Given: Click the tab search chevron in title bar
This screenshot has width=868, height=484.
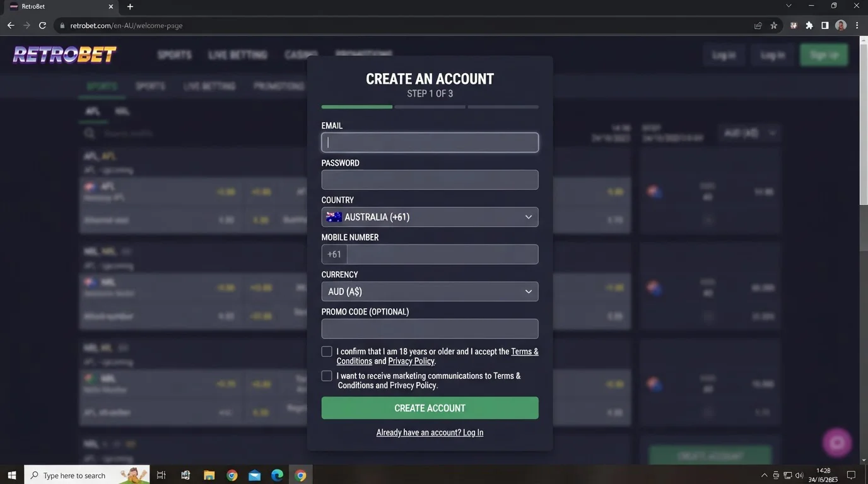Looking at the screenshot, I should 789,6.
